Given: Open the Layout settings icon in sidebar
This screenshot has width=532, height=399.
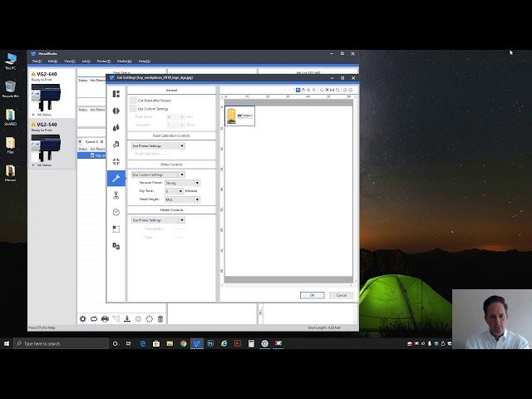Looking at the screenshot, I should 116,94.
